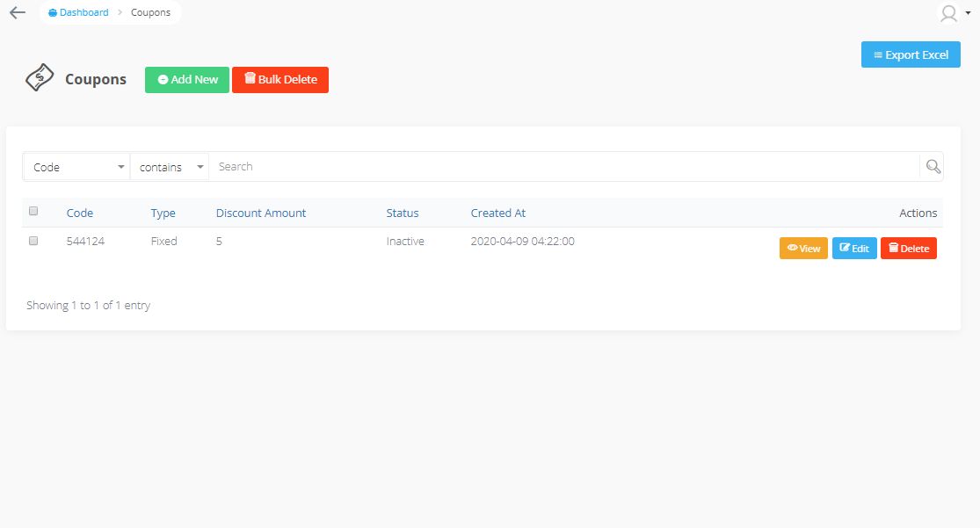Click Add New coupon button
Screen dimensions: 980x528
click(187, 80)
